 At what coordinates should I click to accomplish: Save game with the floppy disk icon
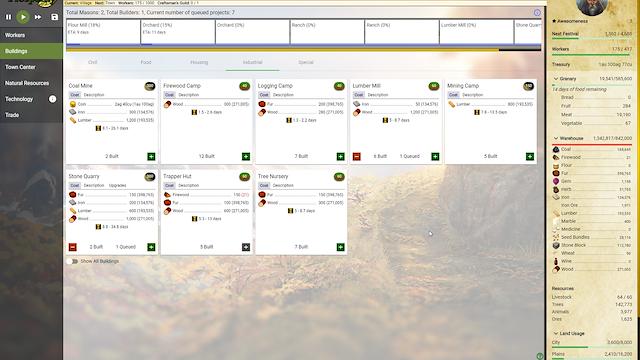point(55,17)
